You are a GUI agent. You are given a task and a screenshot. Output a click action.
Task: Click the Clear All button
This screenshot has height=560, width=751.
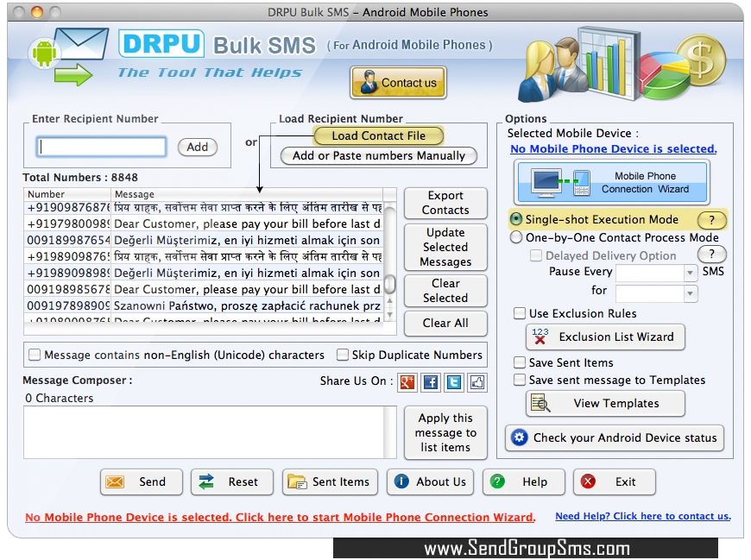445,323
